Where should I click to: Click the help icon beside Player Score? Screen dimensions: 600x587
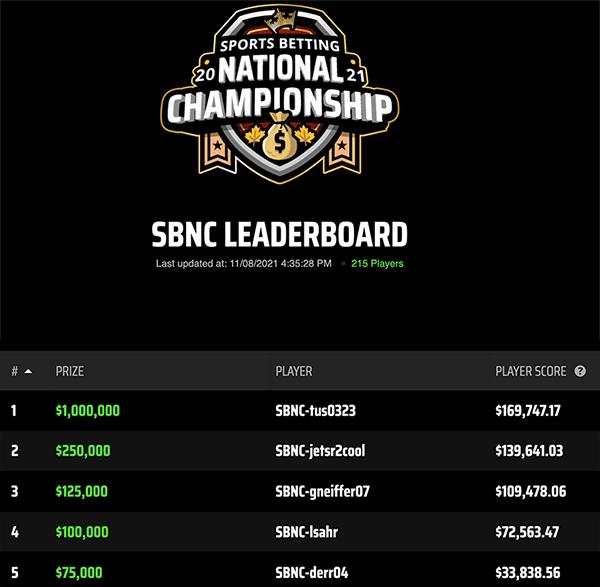[x=580, y=371]
